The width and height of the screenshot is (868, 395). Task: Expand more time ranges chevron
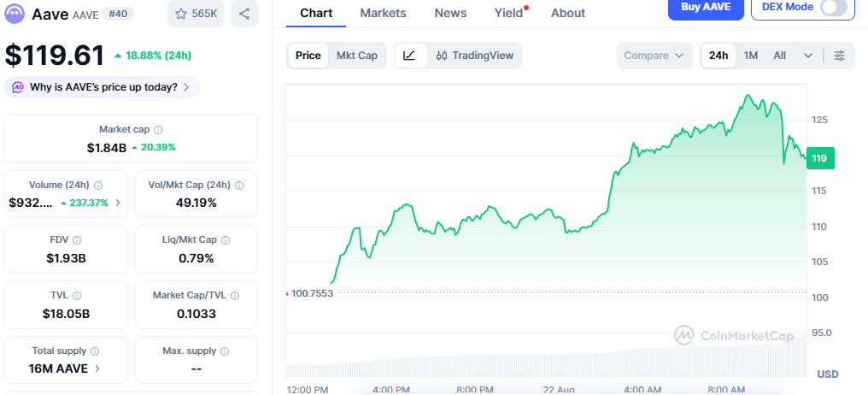click(x=807, y=56)
